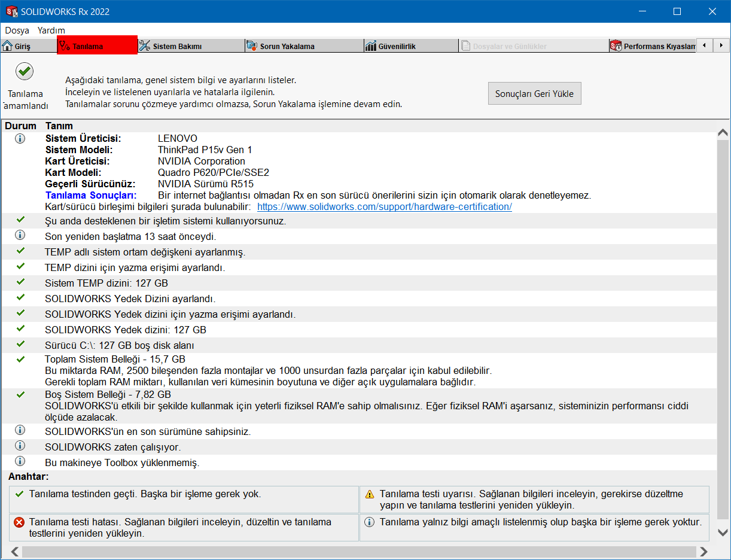This screenshot has height=560, width=731.
Task: Open the Dosya menu
Action: 17,30
